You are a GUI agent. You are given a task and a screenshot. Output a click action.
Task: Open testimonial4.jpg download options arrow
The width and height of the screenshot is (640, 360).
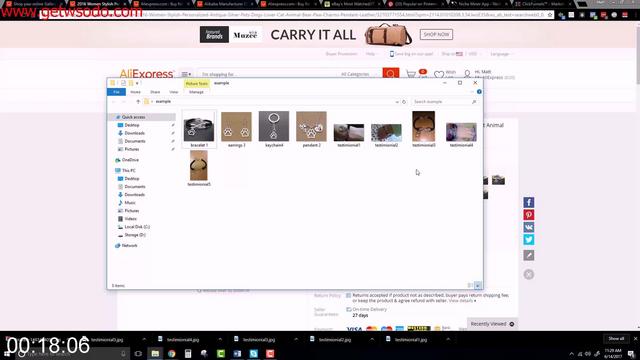click(x=220, y=339)
